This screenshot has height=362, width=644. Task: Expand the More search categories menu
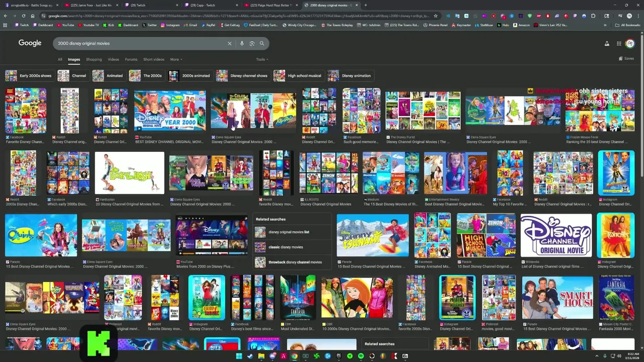pos(176,59)
